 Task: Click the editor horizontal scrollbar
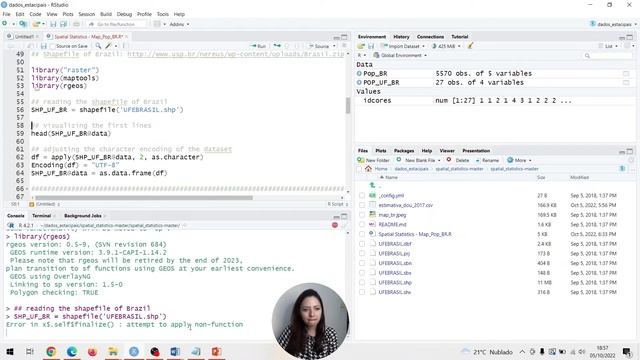point(144,198)
